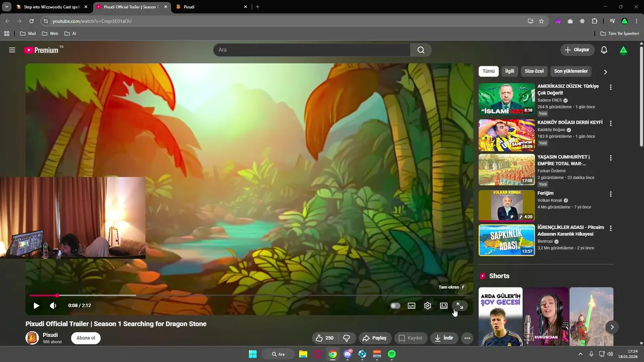Open AMERİKASIZ DÜZEN video thumbnail

507,99
